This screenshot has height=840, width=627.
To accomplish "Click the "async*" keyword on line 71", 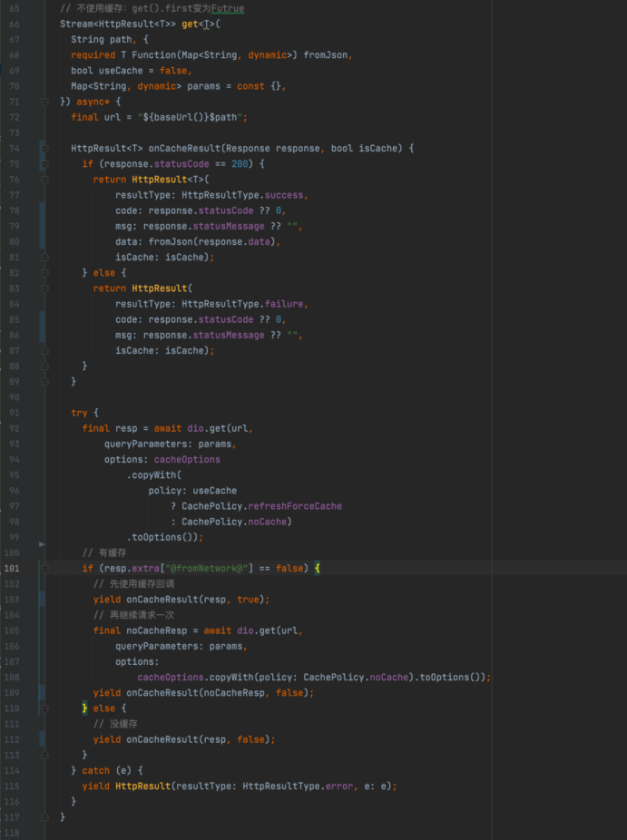I will (93, 102).
